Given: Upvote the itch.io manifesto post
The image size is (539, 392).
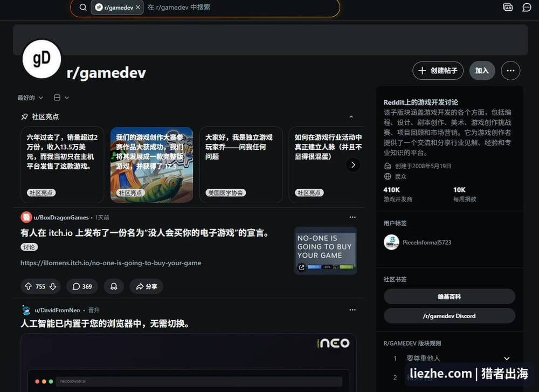Looking at the screenshot, I should click(28, 286).
